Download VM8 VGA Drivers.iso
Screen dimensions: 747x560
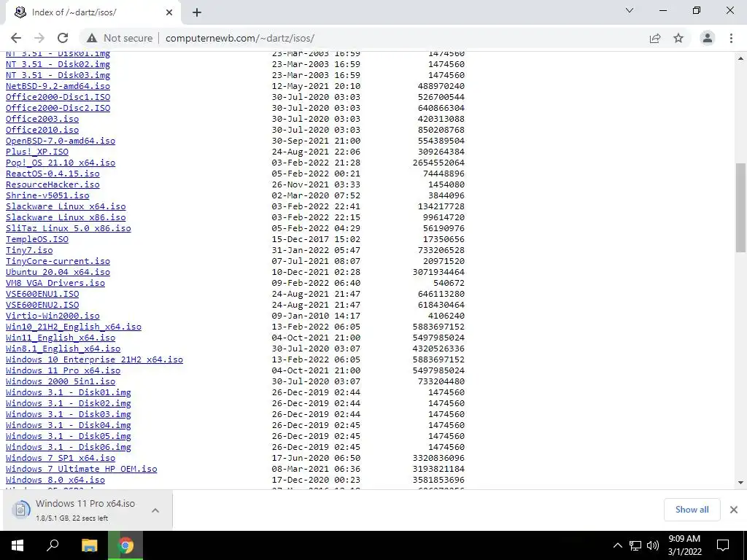pyautogui.click(x=55, y=284)
